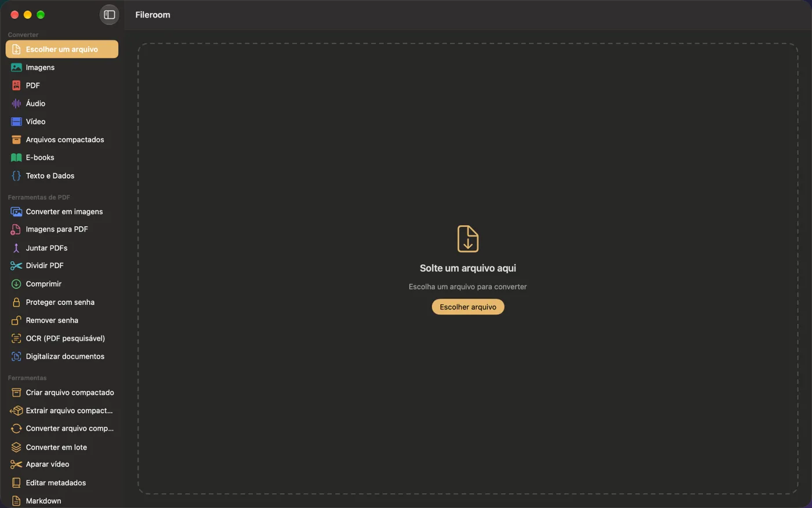The height and width of the screenshot is (508, 812).
Task: Open the Imagens converter icon
Action: coord(16,67)
